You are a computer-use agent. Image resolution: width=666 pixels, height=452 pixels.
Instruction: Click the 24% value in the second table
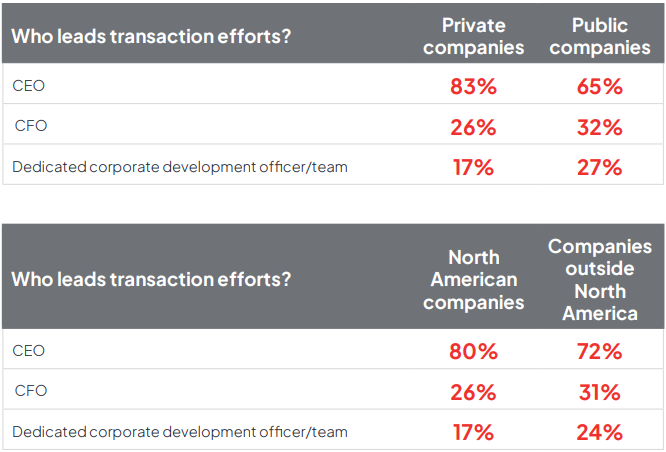tap(599, 432)
